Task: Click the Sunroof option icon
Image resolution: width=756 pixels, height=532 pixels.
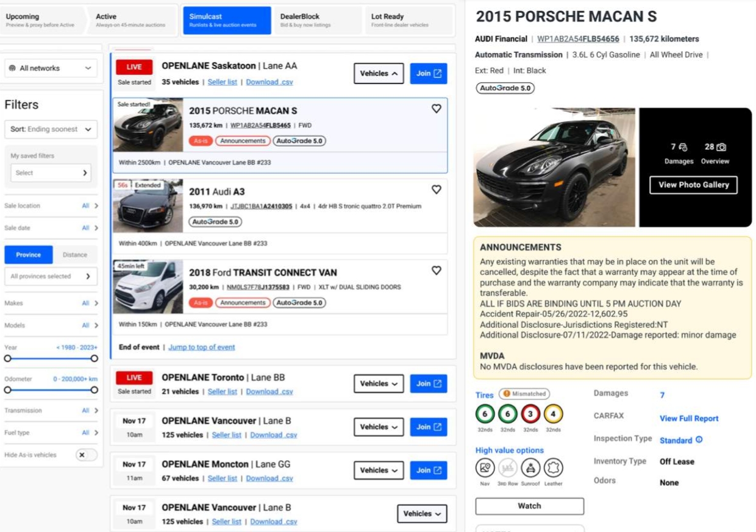Action: (x=530, y=468)
